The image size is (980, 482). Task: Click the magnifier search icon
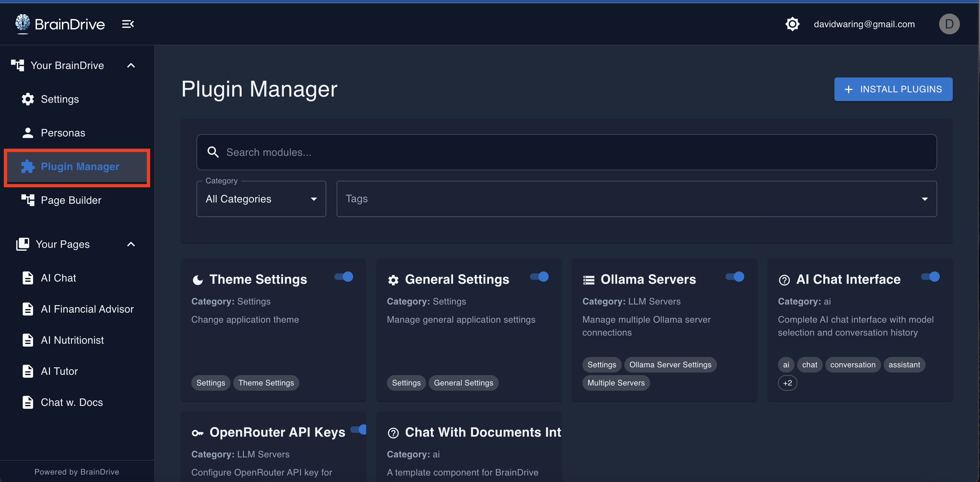[x=213, y=152]
